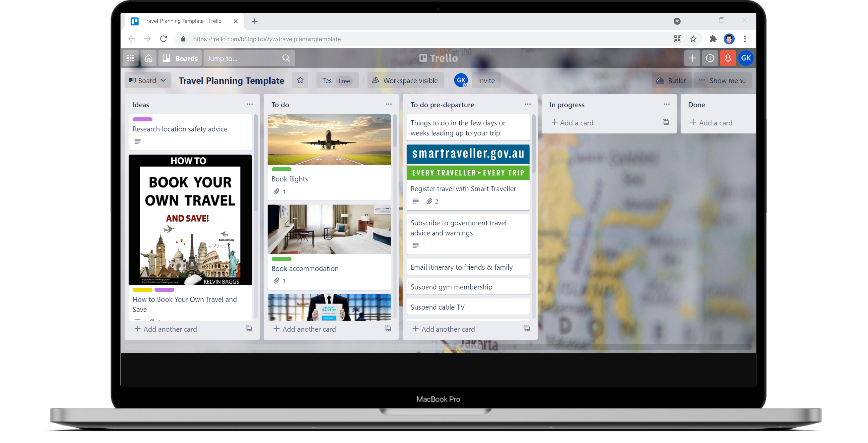868x443 pixels.
Task: Open the Boards menu button
Action: point(180,58)
